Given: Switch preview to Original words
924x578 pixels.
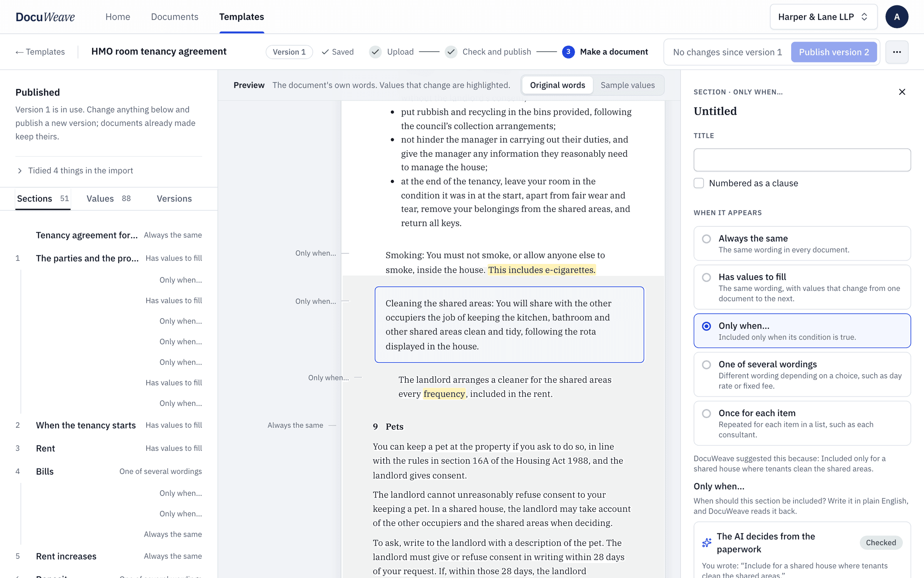Looking at the screenshot, I should click(x=557, y=85).
